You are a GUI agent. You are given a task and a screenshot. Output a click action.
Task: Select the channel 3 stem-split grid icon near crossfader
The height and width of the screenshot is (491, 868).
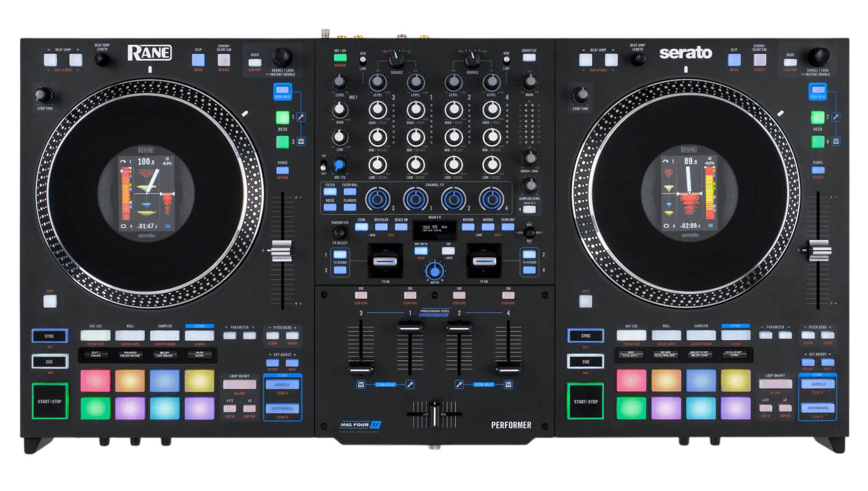pyautogui.click(x=361, y=385)
